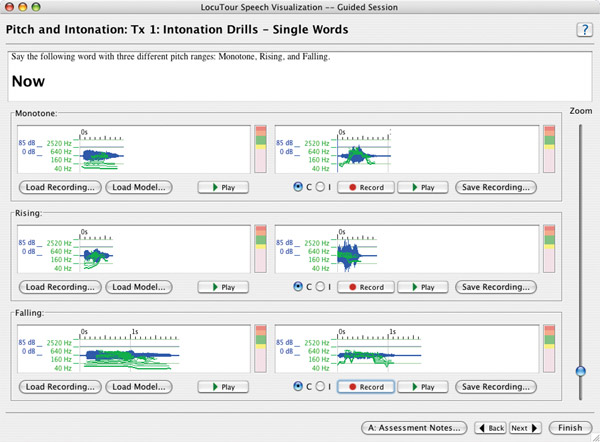Record a Falling attempt
The image size is (600, 442).
366,387
